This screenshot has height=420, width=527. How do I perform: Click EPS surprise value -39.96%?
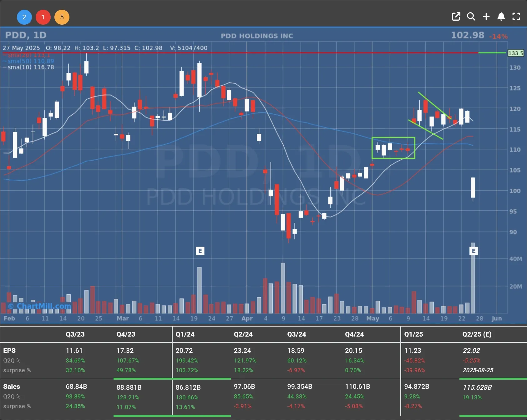[x=415, y=370]
